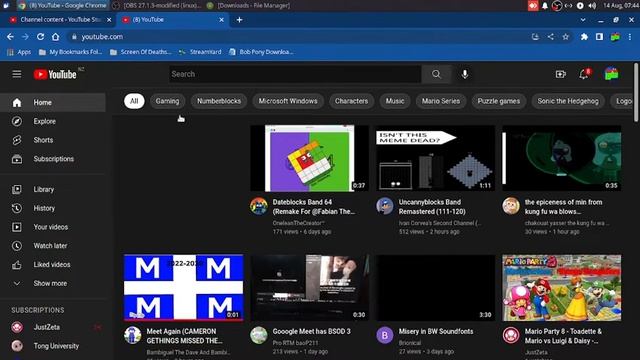The height and width of the screenshot is (360, 640).
Task: Select the Music filter chip
Action: 395,101
